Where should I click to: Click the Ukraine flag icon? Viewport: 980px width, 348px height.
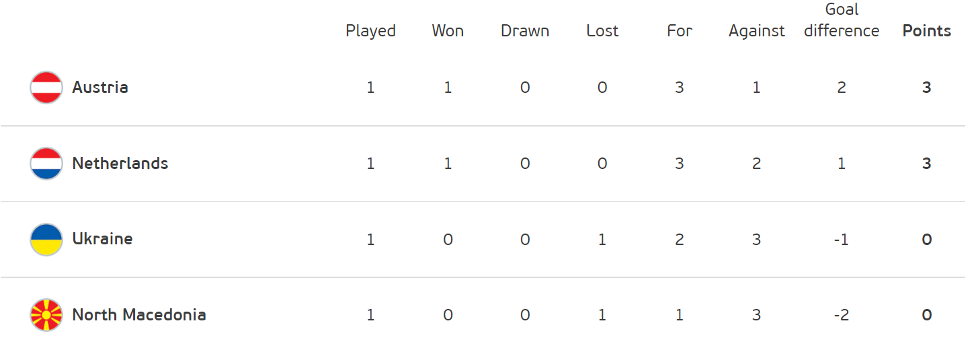point(46,239)
